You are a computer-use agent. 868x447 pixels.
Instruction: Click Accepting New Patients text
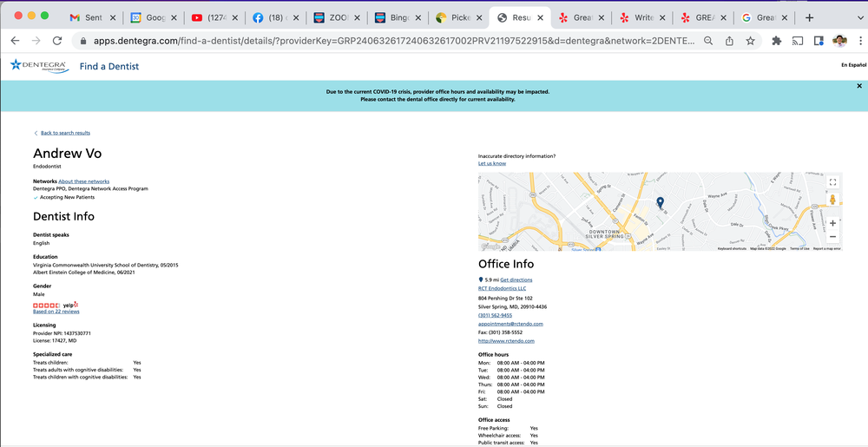pos(67,197)
